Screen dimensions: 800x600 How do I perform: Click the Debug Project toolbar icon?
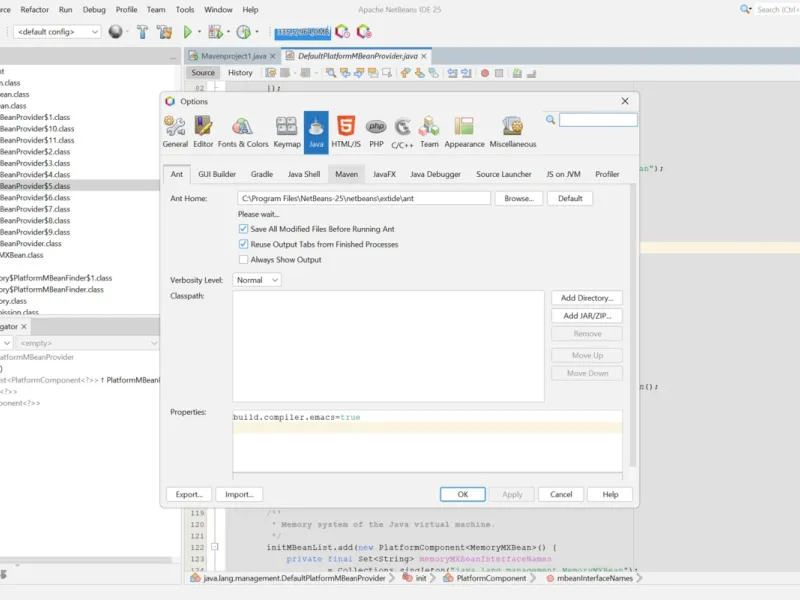[215, 32]
